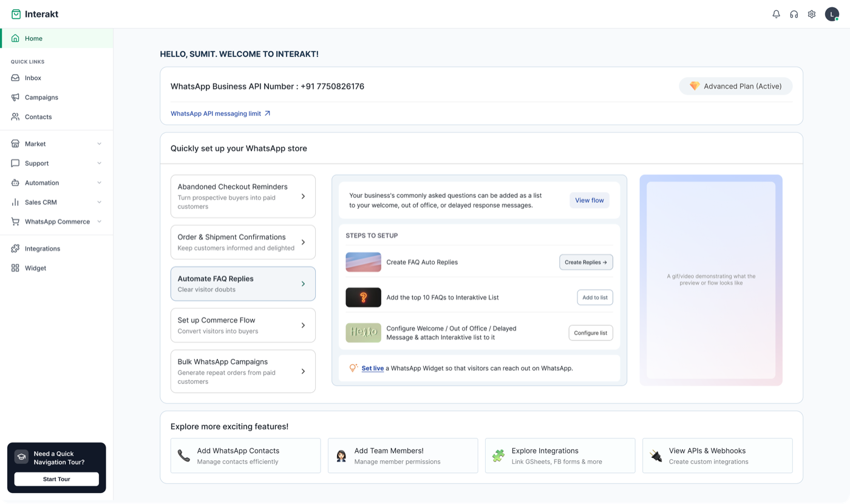Click the external arrow beside messaging limit
This screenshot has height=504, width=850.
tap(267, 114)
